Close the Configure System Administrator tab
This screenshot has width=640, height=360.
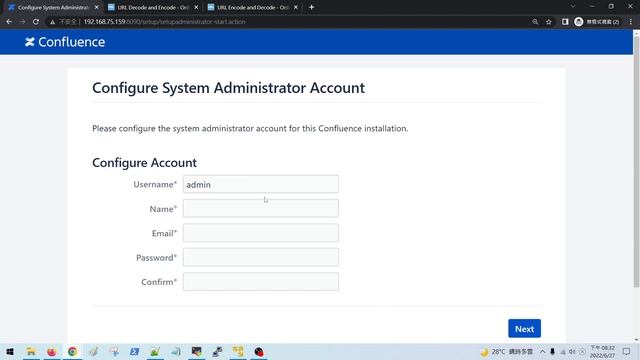[x=97, y=7]
